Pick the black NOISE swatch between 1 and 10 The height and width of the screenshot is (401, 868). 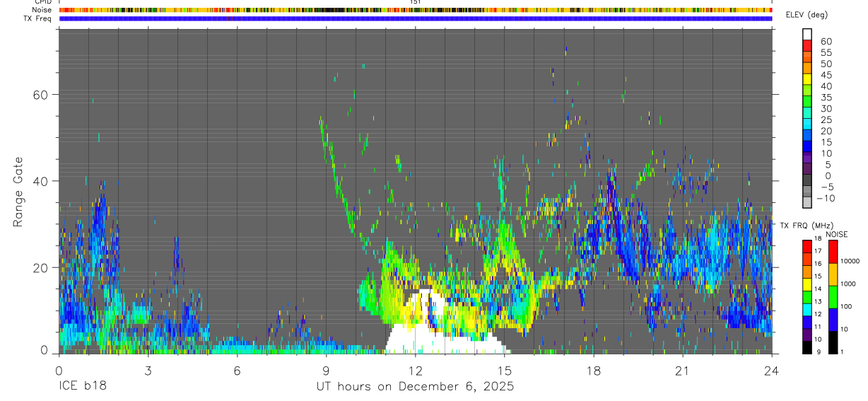point(834,342)
